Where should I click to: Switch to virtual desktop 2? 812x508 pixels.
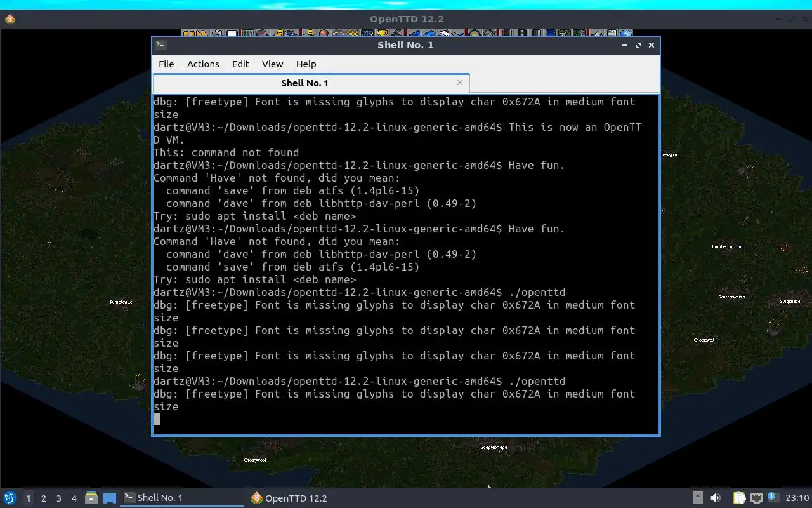pyautogui.click(x=43, y=498)
